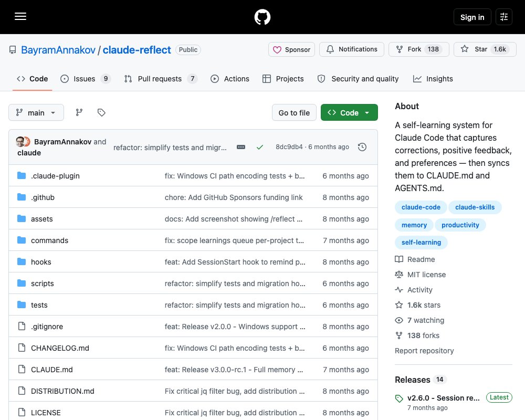Open the .github folder

tap(43, 197)
